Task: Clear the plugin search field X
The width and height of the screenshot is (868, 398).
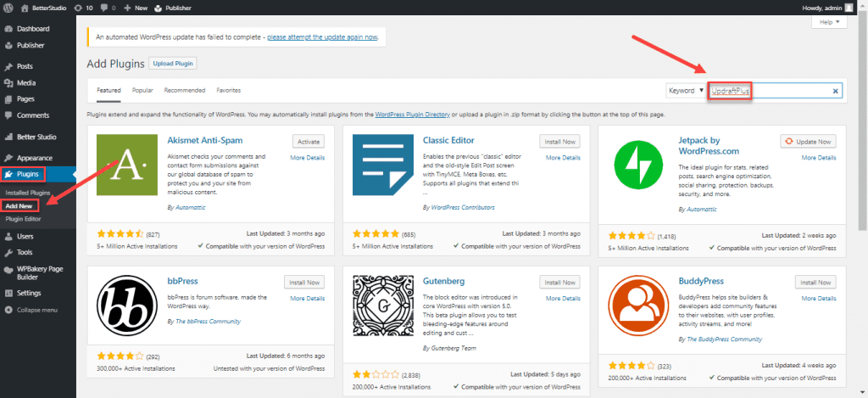Action: (835, 91)
